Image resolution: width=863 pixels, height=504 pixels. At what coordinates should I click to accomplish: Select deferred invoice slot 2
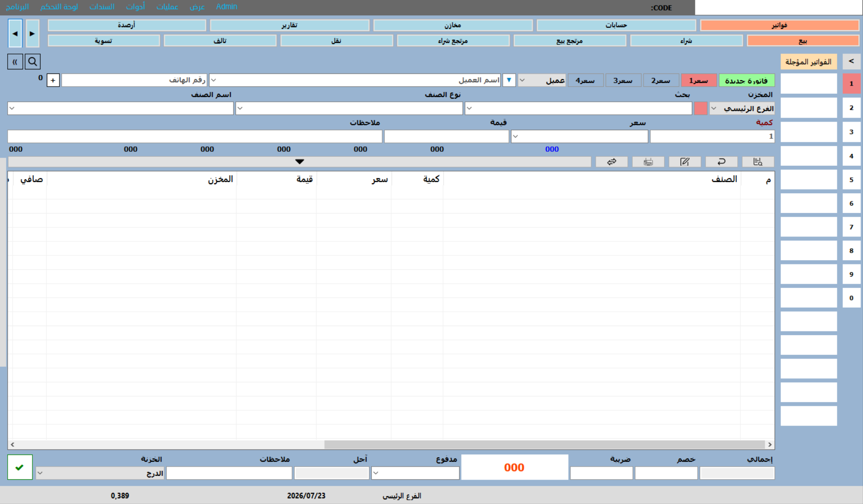pyautogui.click(x=851, y=108)
